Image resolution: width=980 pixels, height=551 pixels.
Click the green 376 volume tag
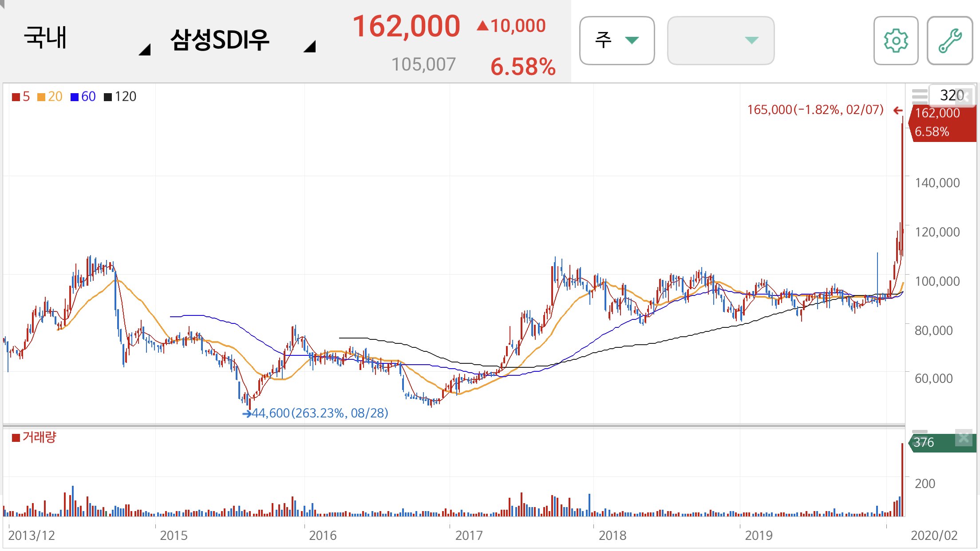click(x=942, y=443)
